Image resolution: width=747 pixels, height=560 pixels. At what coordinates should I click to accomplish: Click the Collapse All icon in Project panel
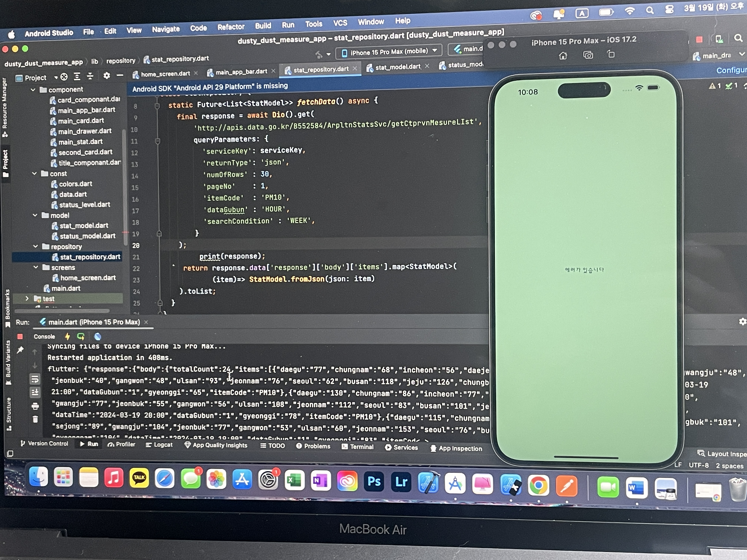click(x=90, y=76)
